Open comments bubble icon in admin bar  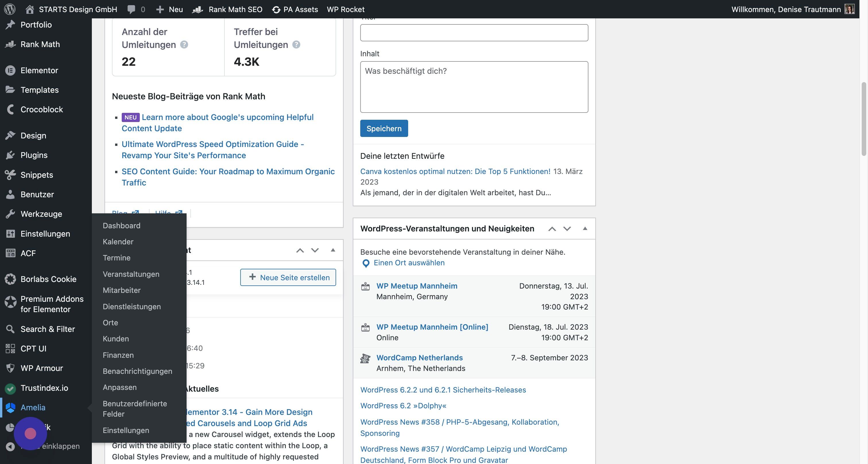click(131, 9)
